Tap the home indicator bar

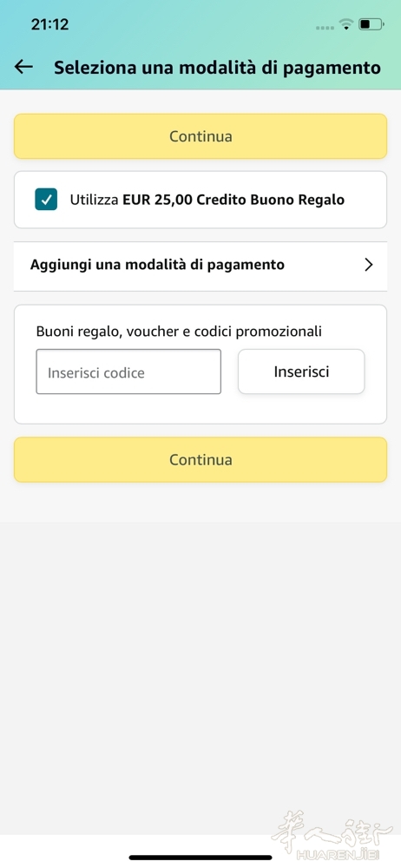(200, 858)
